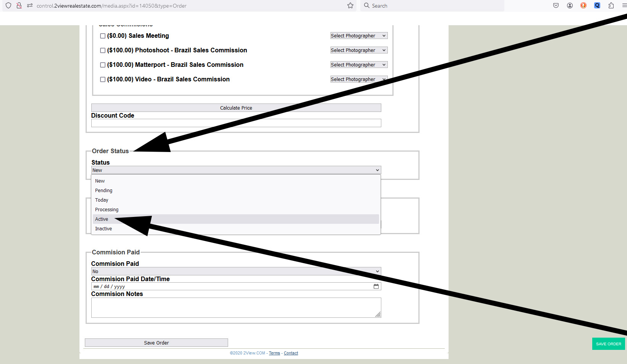Open the Terms link in footer
627x364 pixels.
(274, 353)
